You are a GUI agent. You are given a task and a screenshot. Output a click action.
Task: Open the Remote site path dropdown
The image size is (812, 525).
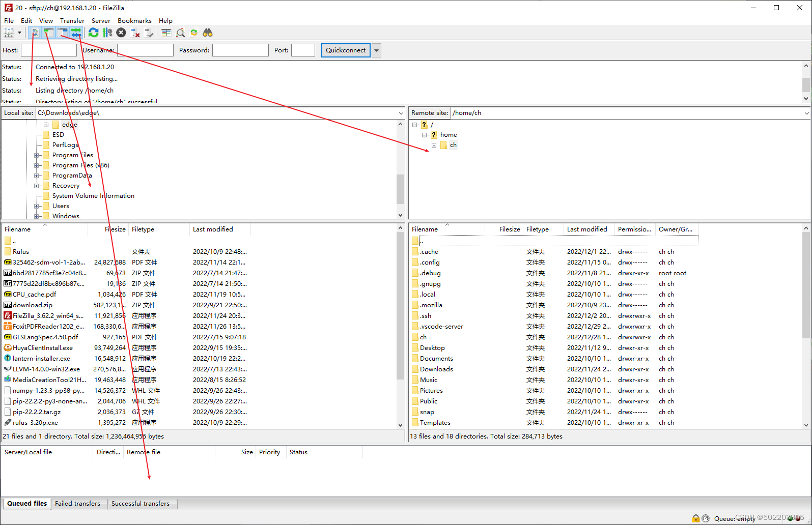[806, 113]
